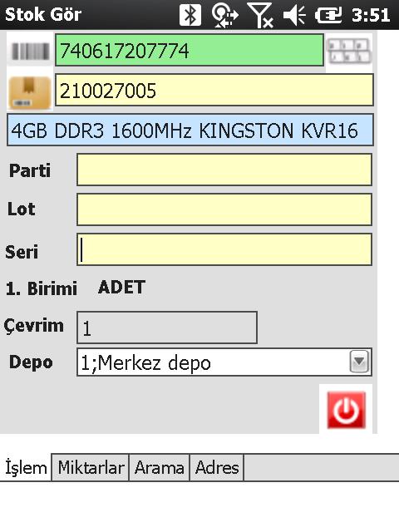Tap the data connectivity status icon
399x532 pixels.
click(x=224, y=15)
